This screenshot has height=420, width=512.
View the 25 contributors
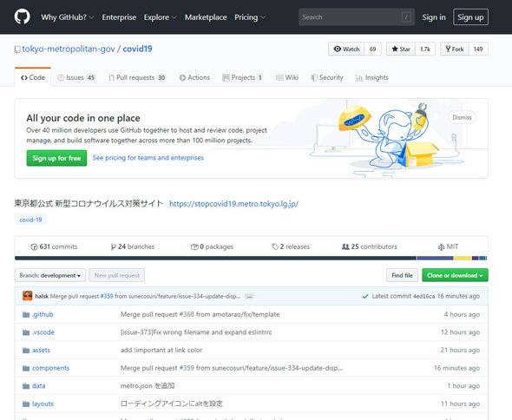click(370, 246)
